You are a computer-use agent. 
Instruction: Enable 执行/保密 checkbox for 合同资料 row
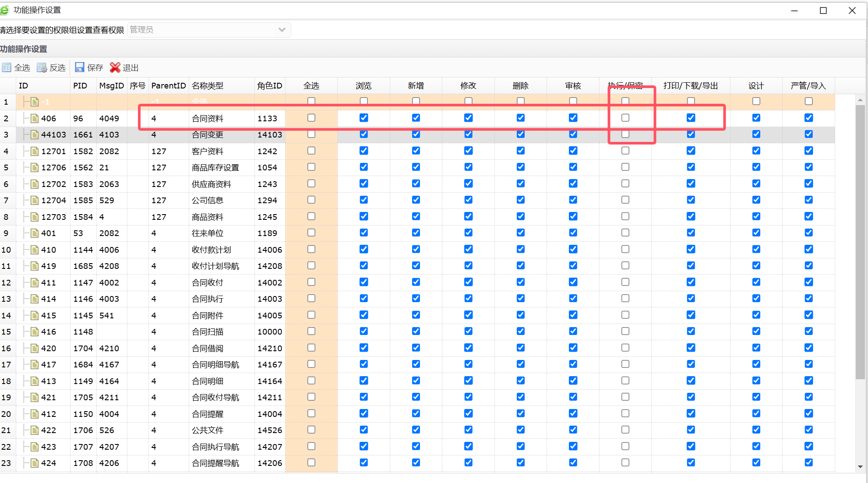pyautogui.click(x=625, y=117)
